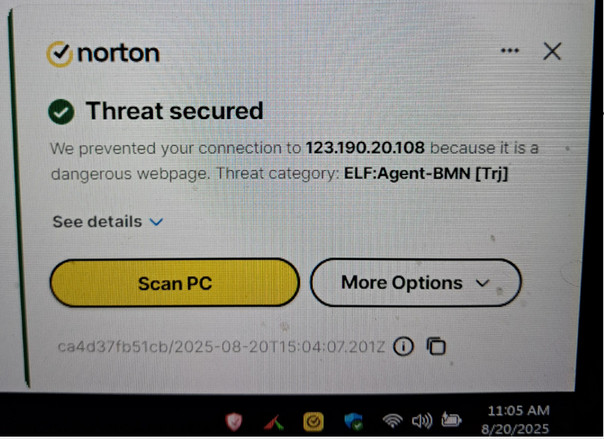Click the red and green arrow tray icon
This screenshot has width=604, height=439.
point(273,422)
